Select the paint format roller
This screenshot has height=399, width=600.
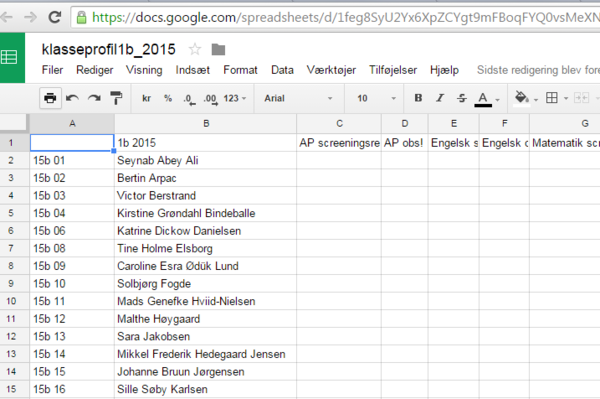click(x=116, y=98)
